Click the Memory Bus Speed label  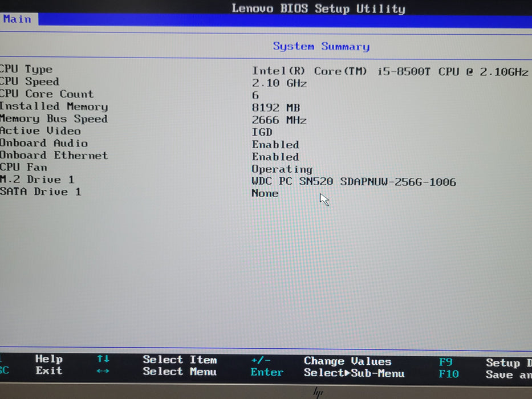54,119
